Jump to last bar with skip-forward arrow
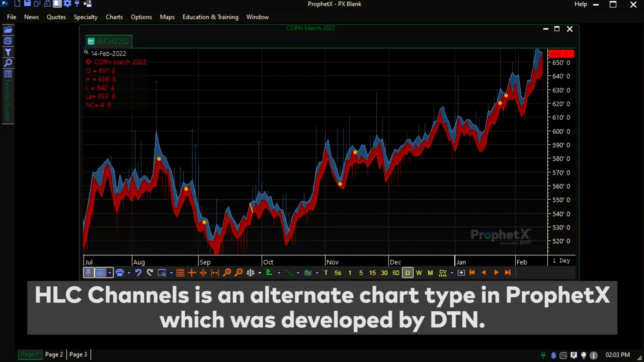 click(508, 273)
